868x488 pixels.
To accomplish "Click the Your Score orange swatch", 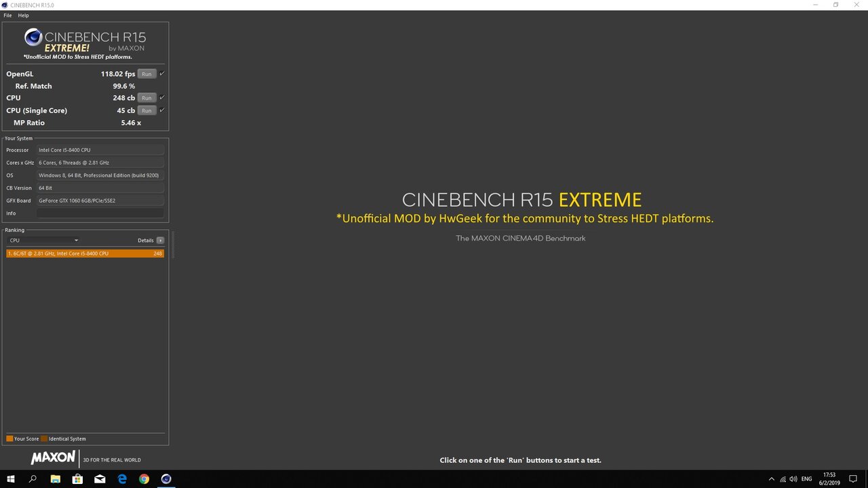I will 9,439.
